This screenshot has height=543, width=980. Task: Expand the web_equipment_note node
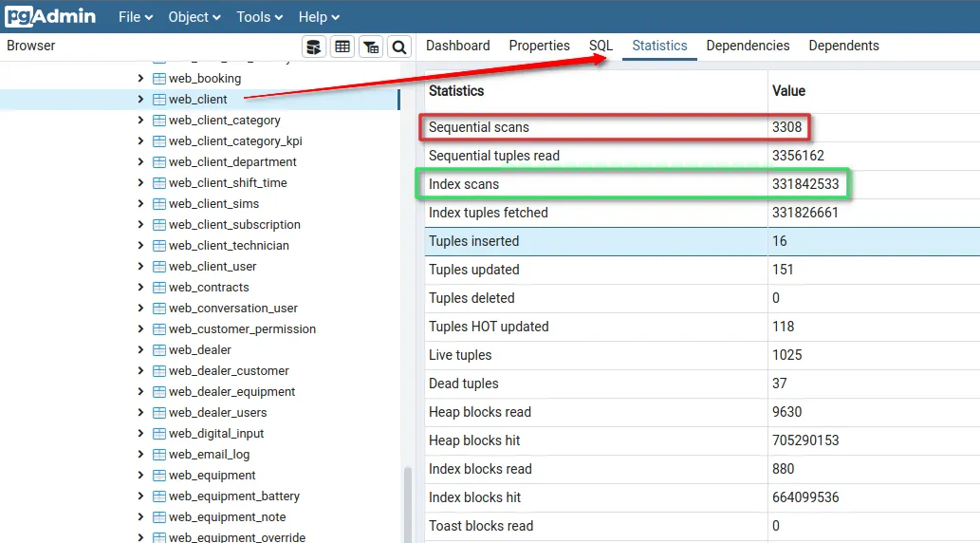click(140, 516)
